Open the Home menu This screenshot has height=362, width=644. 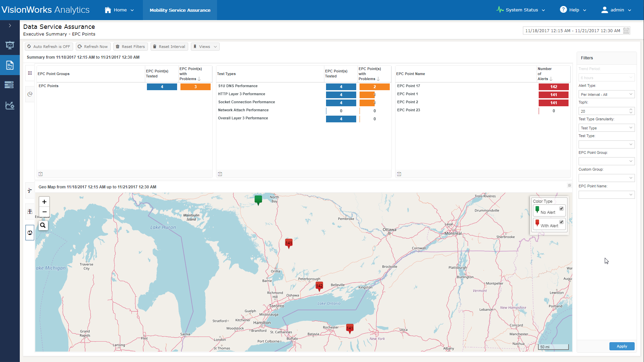point(119,10)
